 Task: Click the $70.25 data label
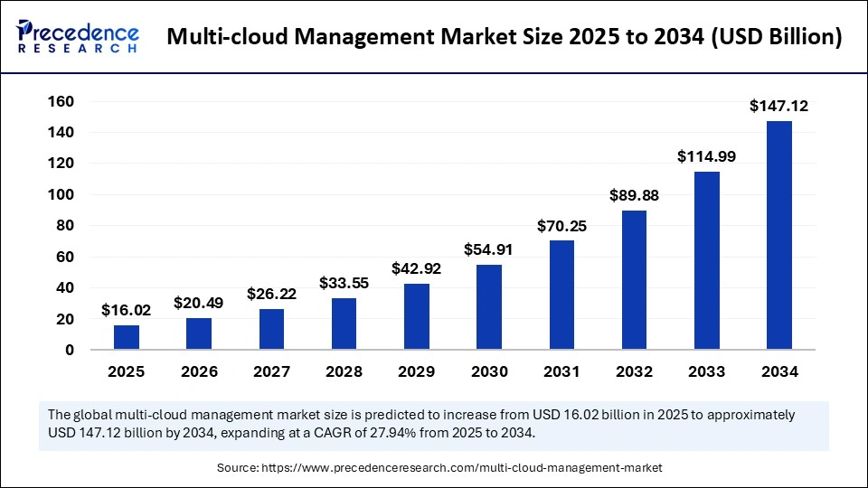(x=561, y=226)
